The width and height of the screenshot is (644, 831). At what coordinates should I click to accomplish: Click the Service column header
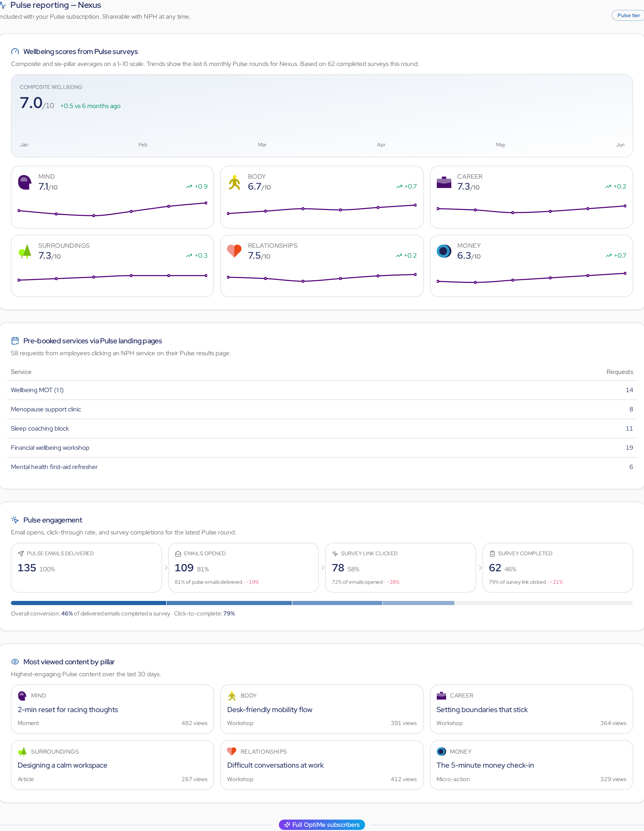pos(21,372)
